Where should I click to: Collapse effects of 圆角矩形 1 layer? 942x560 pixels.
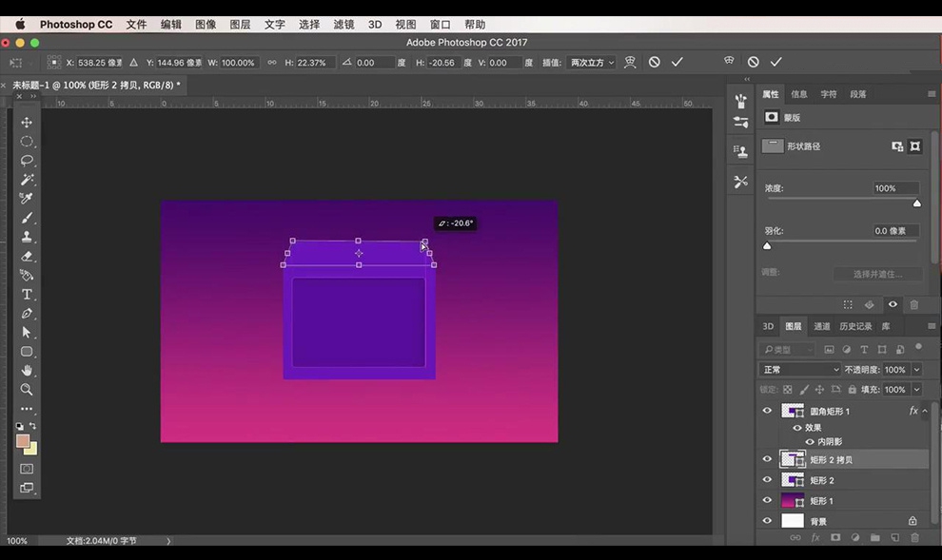[925, 411]
